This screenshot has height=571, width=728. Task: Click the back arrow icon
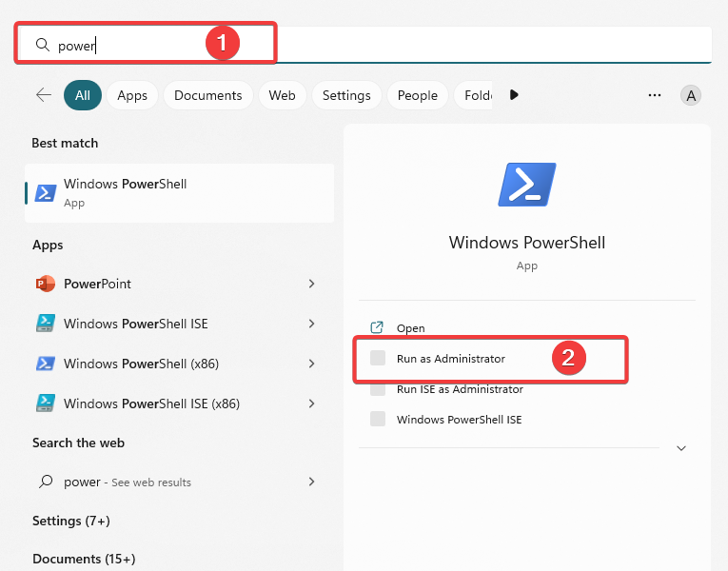[x=44, y=95]
